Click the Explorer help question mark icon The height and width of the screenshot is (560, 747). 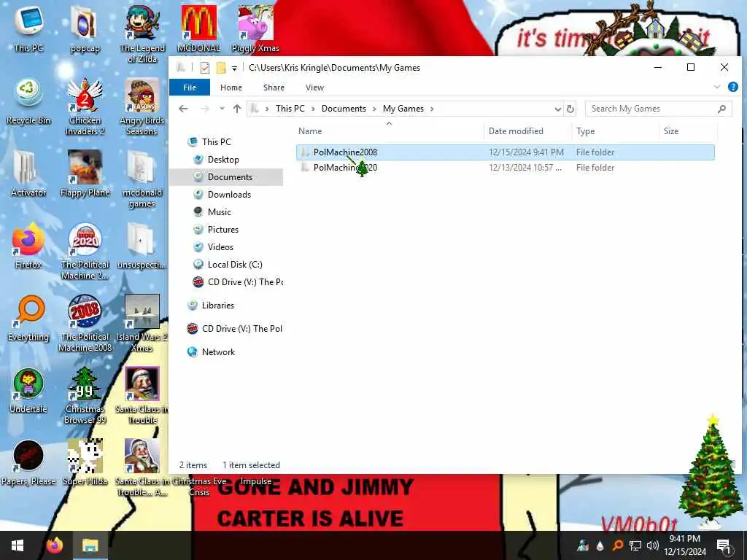pos(732,87)
